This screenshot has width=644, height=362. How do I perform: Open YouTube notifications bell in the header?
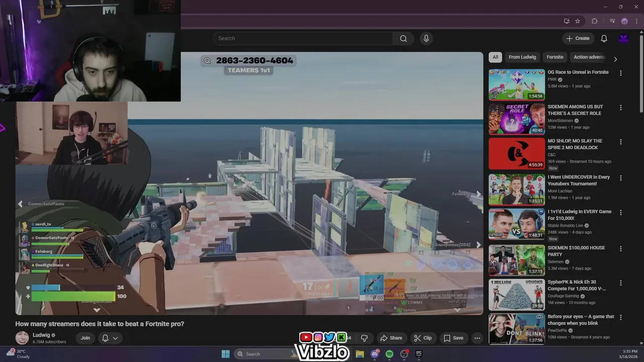click(x=604, y=39)
